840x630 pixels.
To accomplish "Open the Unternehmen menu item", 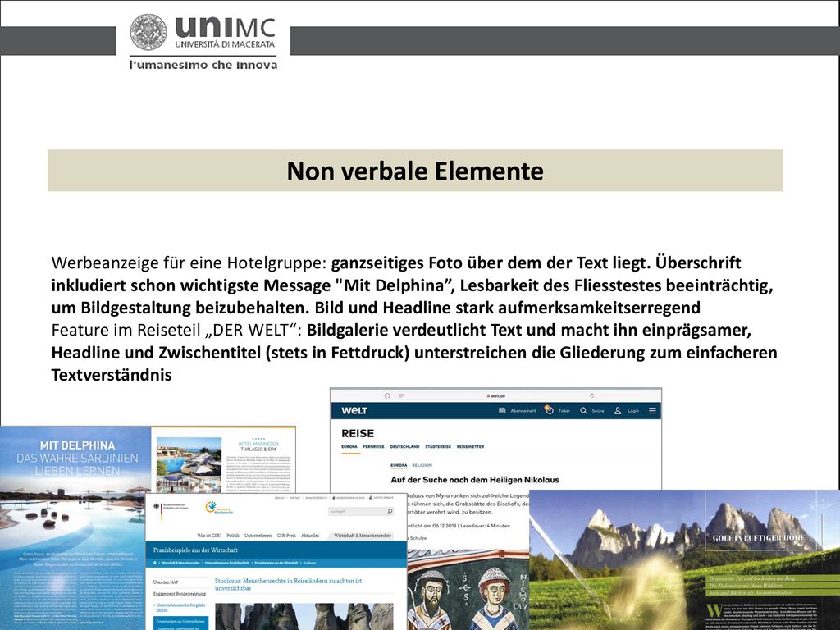I will [x=258, y=536].
